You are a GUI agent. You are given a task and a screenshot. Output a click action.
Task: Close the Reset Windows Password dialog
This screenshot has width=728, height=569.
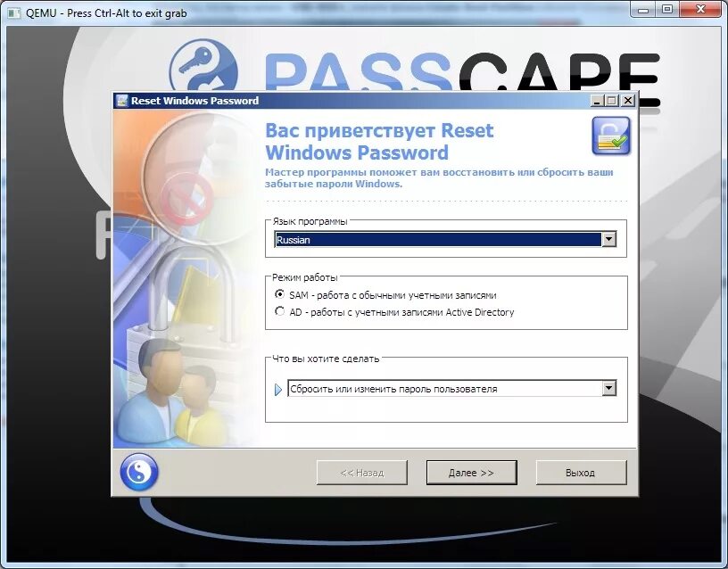pyautogui.click(x=628, y=101)
